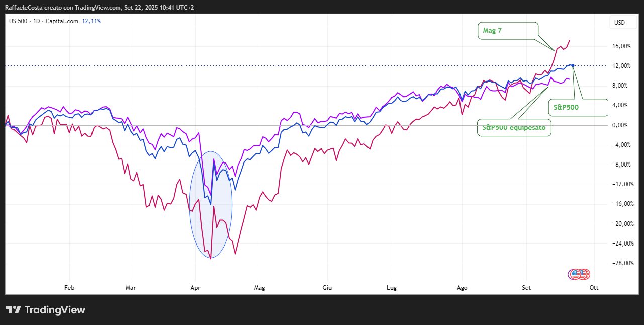This screenshot has height=325, width=644.
Task: Click the 12,11% change value in legend
Action: [x=91, y=21]
